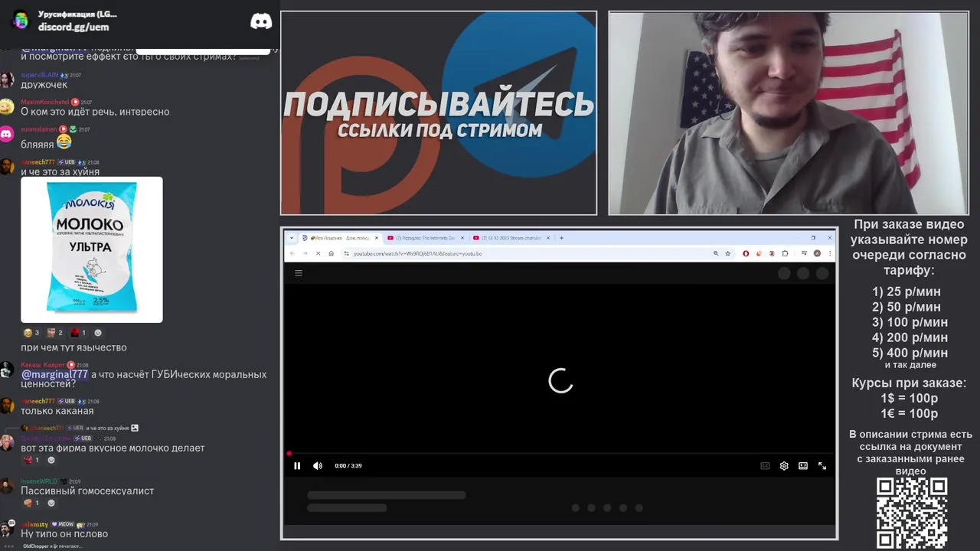Click the 'Ну типо он пслово' message

[64, 534]
